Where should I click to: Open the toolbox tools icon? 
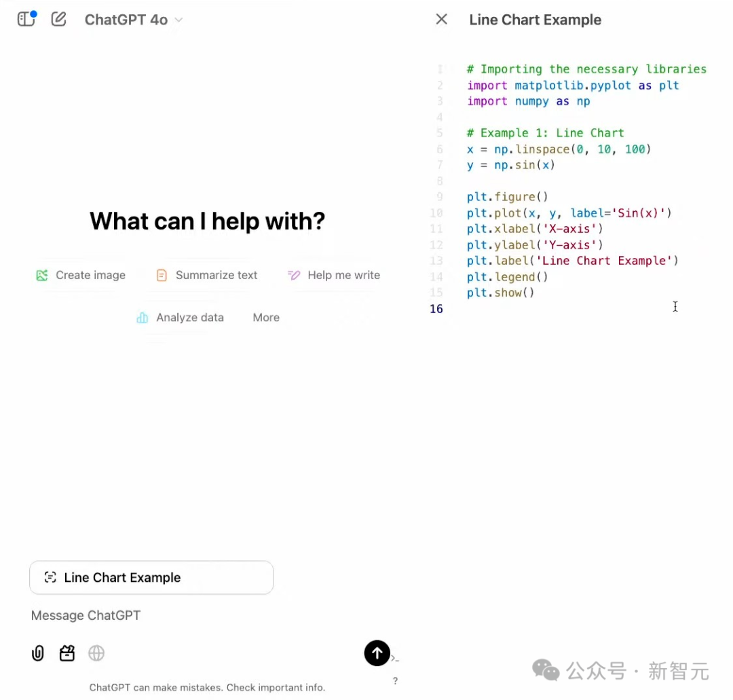tap(67, 653)
